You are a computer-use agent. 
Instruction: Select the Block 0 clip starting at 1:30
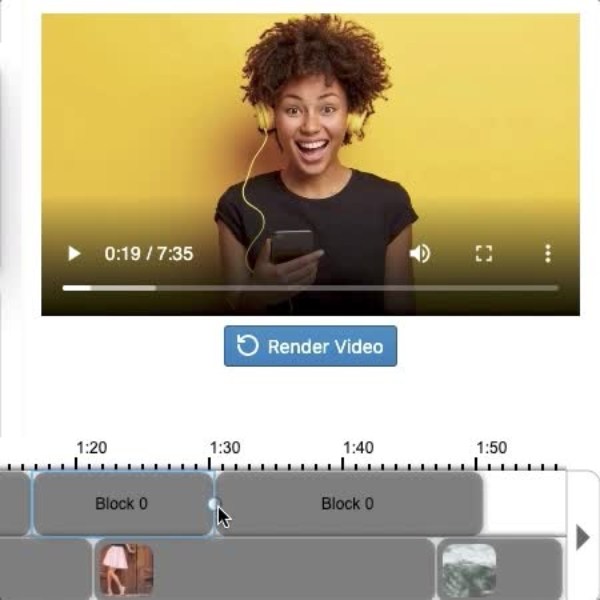pyautogui.click(x=349, y=504)
